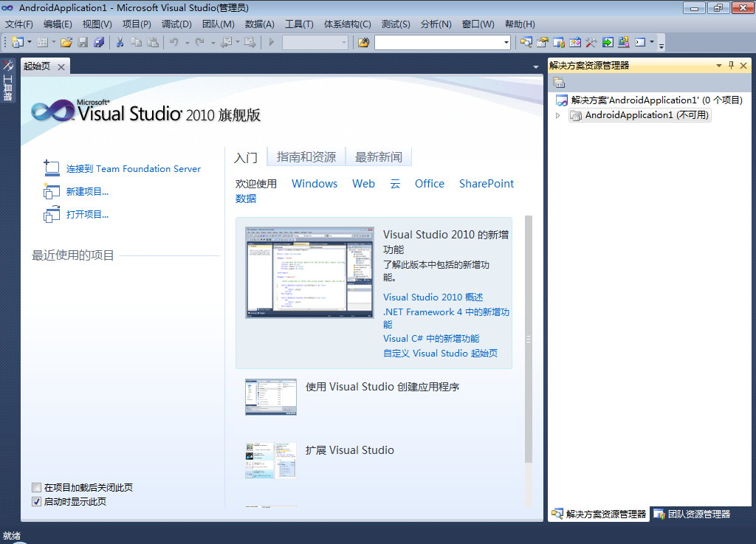Click the Navigate Forward icon
This screenshot has height=544, width=756.
click(250, 42)
